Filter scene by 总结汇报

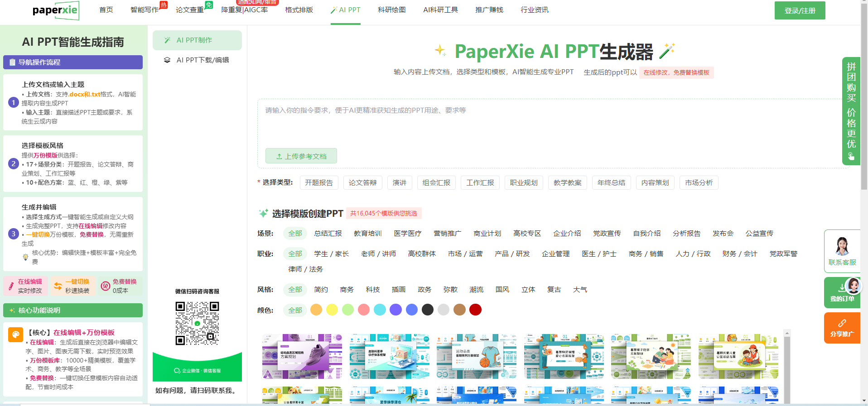(x=328, y=234)
